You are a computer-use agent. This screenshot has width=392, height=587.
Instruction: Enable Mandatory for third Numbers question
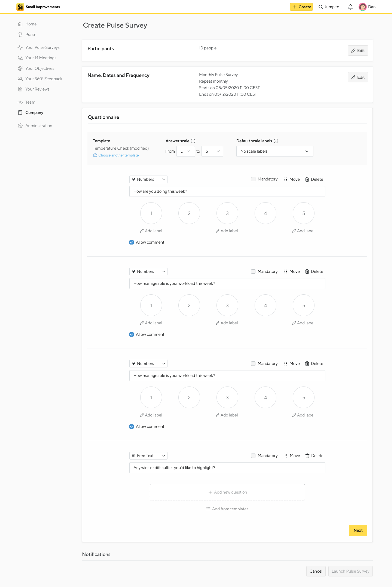click(x=253, y=364)
